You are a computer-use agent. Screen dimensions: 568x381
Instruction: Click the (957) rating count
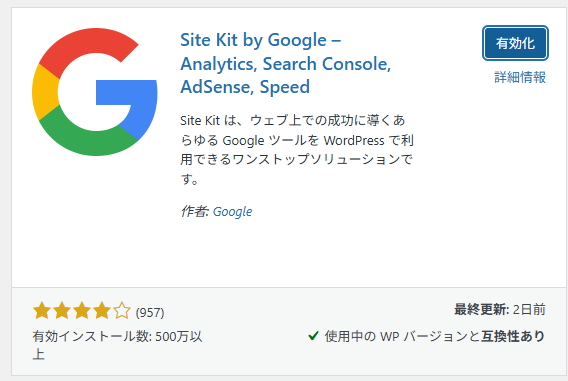coord(150,313)
